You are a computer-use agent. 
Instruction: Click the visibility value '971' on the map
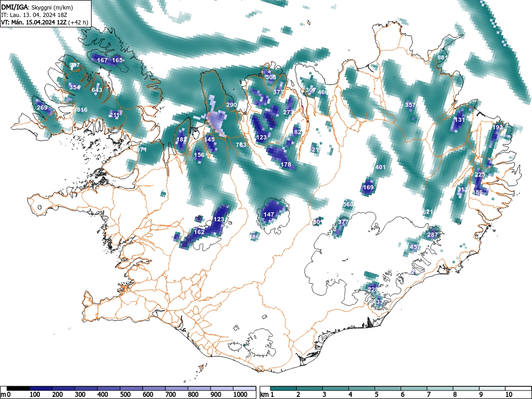tap(142, 149)
